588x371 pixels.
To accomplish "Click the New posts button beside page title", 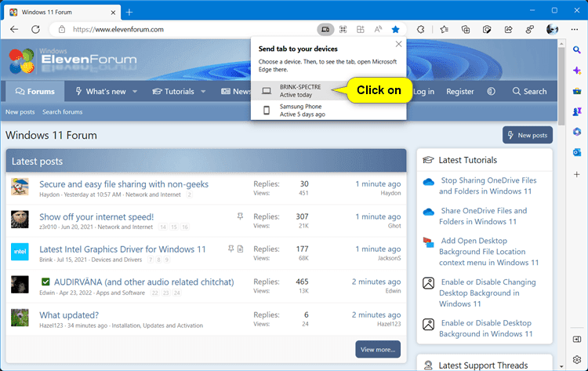I will pos(528,135).
